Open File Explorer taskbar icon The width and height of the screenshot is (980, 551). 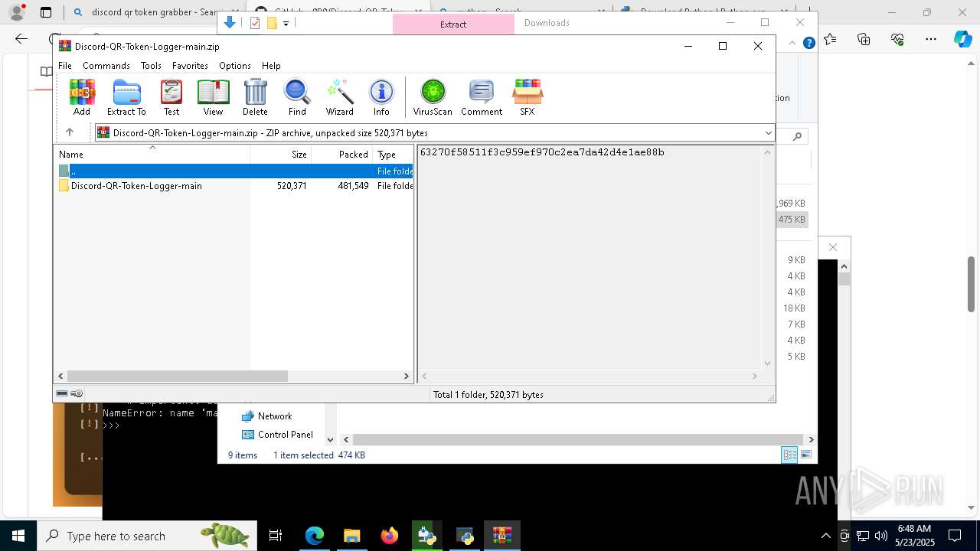coord(352,536)
